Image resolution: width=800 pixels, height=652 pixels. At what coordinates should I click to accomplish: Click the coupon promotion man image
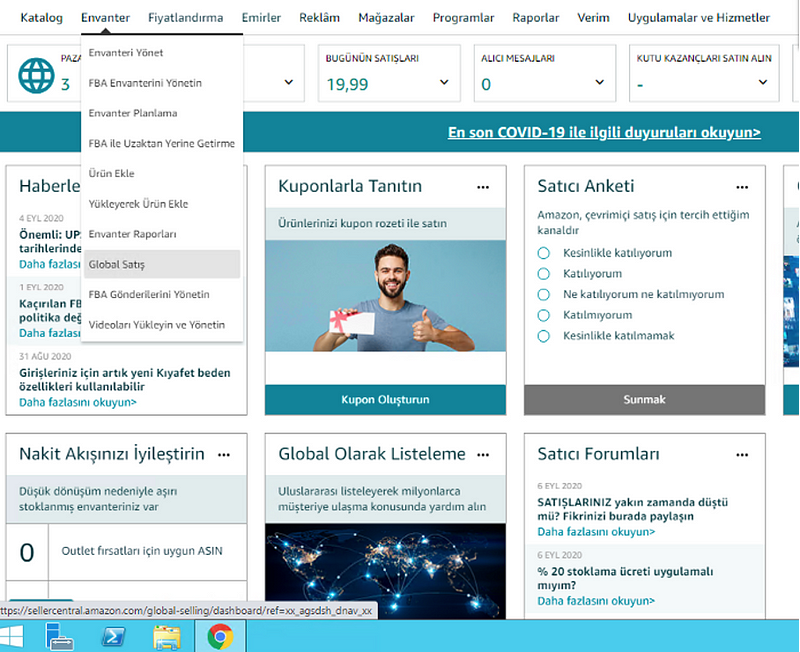(x=385, y=296)
